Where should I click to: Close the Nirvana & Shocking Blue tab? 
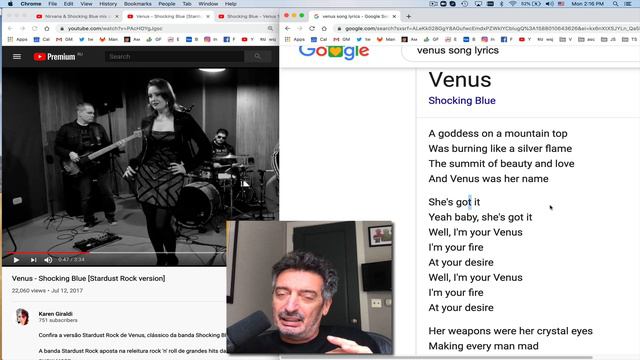[x=117, y=16]
